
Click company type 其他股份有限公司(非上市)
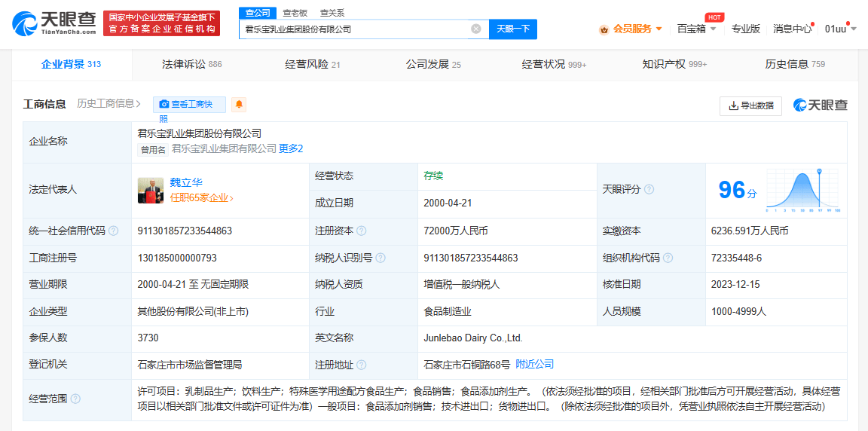[x=193, y=311]
